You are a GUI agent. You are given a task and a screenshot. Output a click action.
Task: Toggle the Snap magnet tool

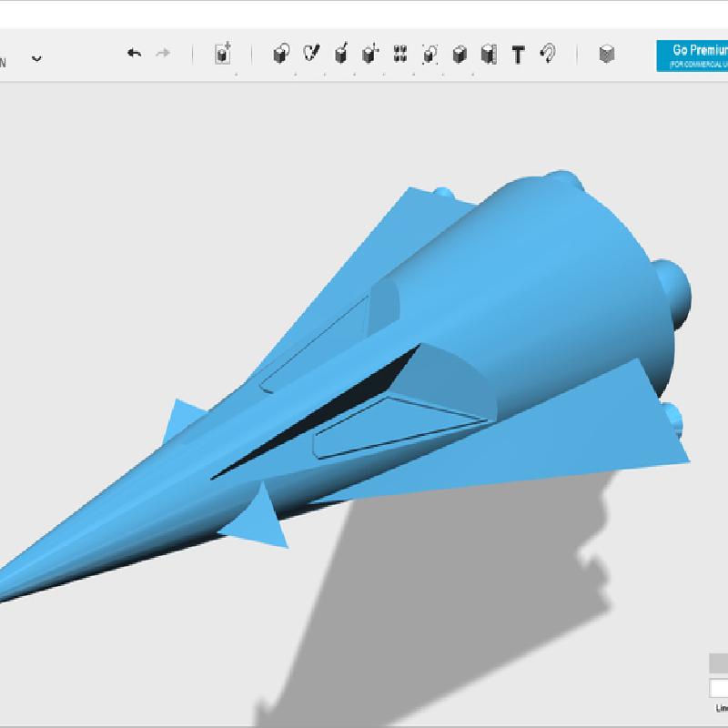548,55
